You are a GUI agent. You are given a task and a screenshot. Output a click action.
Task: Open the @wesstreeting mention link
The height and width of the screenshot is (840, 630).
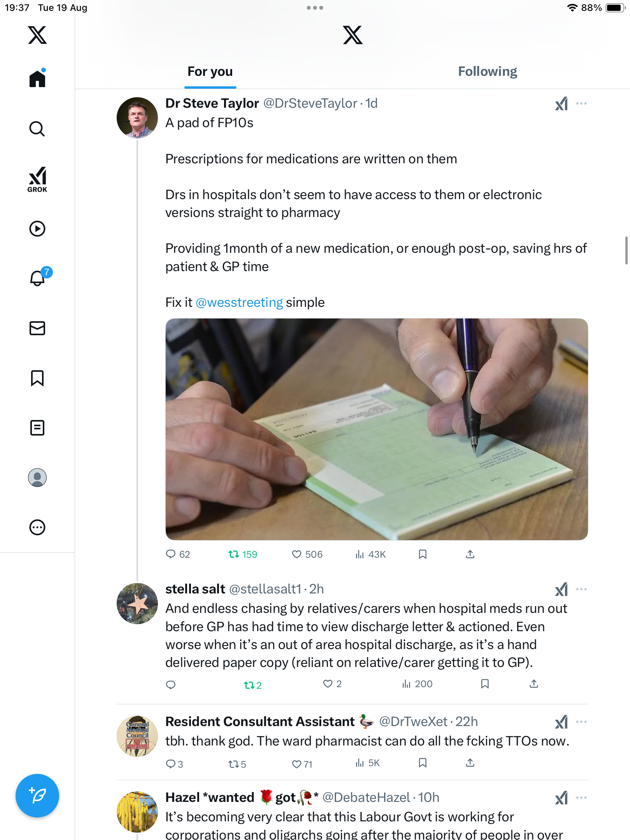(239, 302)
